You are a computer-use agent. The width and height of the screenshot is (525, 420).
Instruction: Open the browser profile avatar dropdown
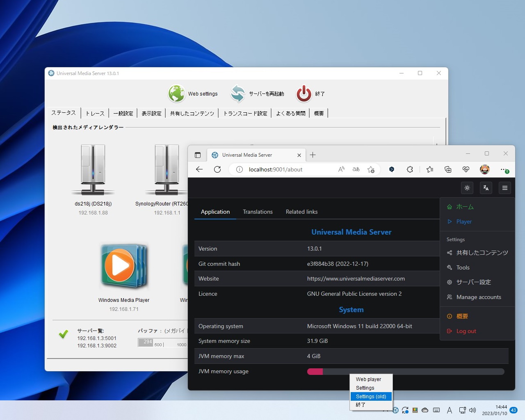(484, 169)
